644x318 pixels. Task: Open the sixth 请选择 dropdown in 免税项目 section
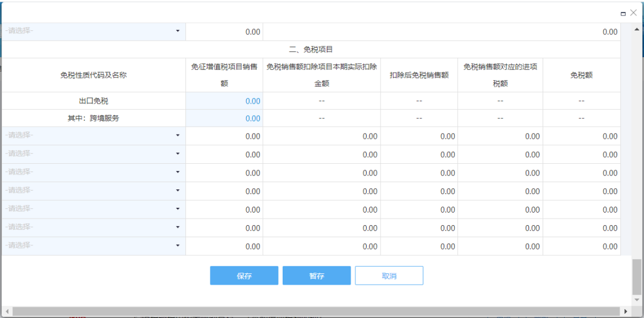coord(93,227)
